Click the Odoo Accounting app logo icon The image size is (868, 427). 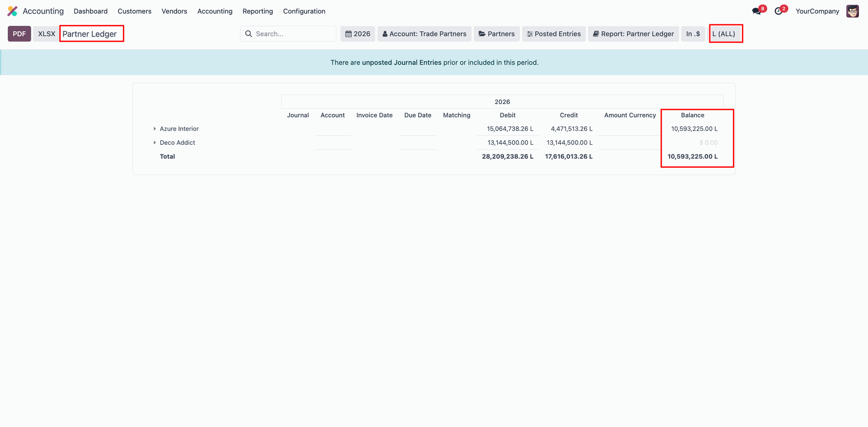[x=13, y=11]
